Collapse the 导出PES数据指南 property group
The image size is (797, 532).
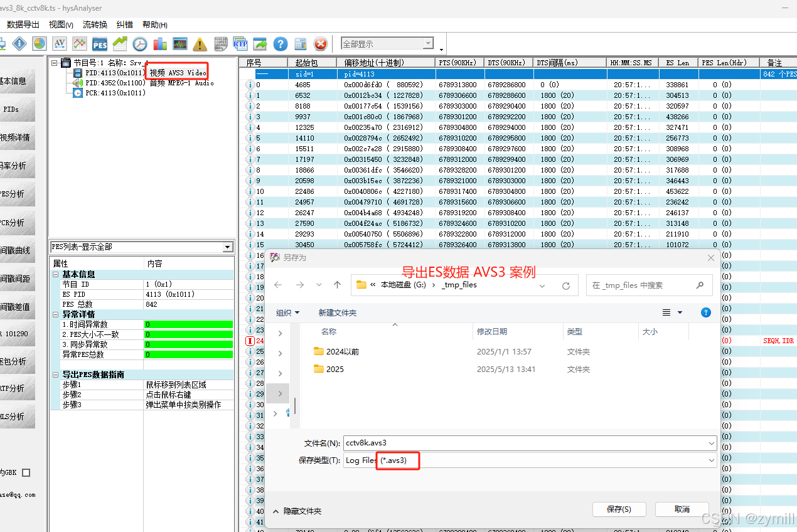tap(56, 375)
